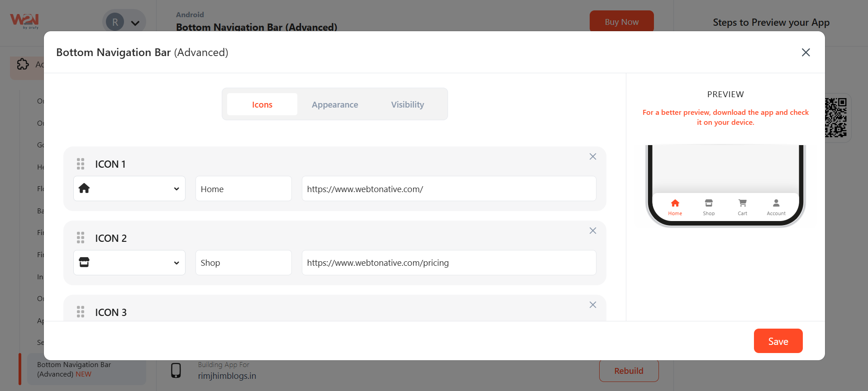Remove ICON 2 with its X button
The width and height of the screenshot is (868, 391).
[x=593, y=231]
